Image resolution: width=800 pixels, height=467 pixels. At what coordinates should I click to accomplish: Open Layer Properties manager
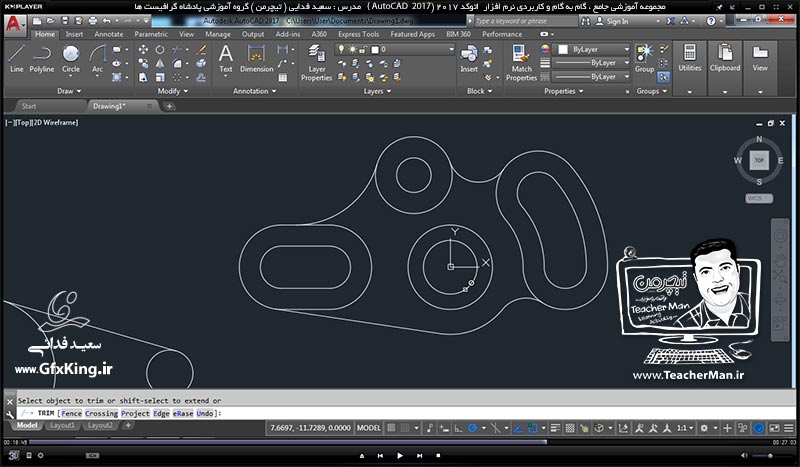(x=316, y=62)
